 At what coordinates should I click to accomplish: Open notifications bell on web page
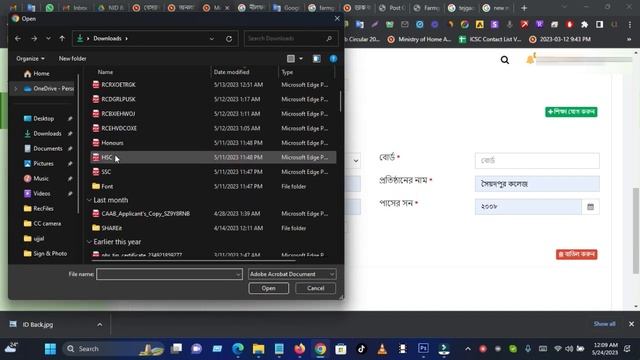[530, 60]
